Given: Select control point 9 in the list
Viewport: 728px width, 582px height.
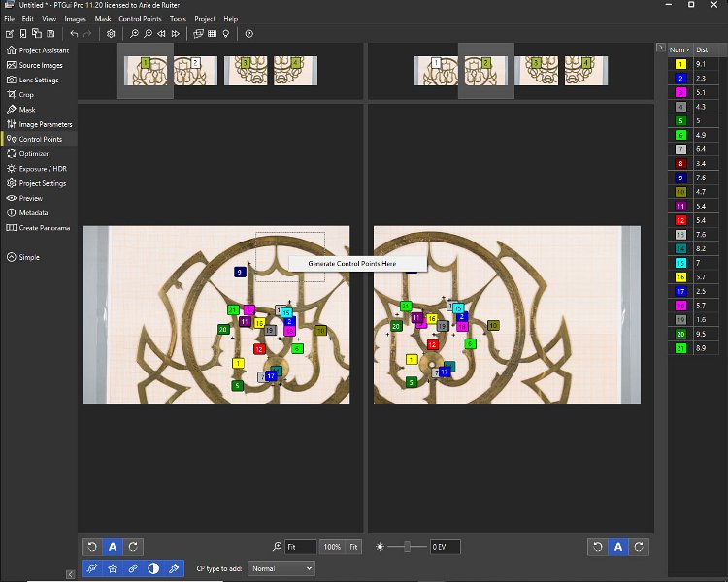Looking at the screenshot, I should coord(678,178).
